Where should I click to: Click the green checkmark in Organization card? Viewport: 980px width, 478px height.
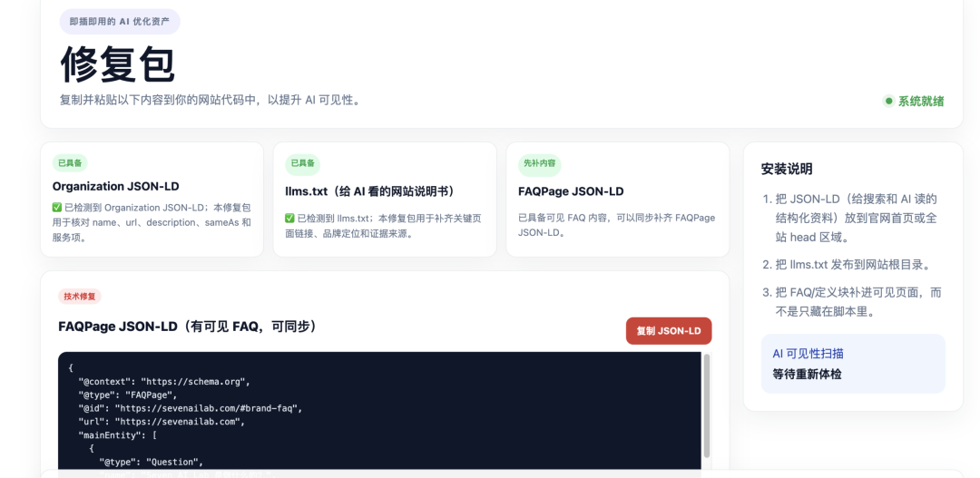point(57,207)
